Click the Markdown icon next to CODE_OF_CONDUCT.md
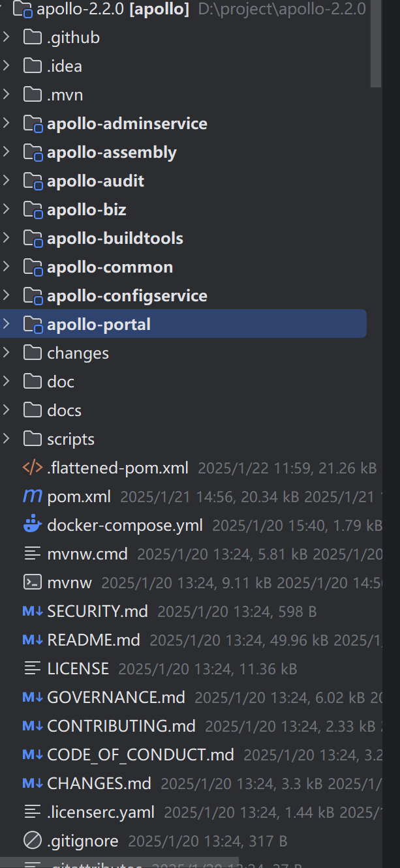The width and height of the screenshot is (400, 868). click(31, 755)
